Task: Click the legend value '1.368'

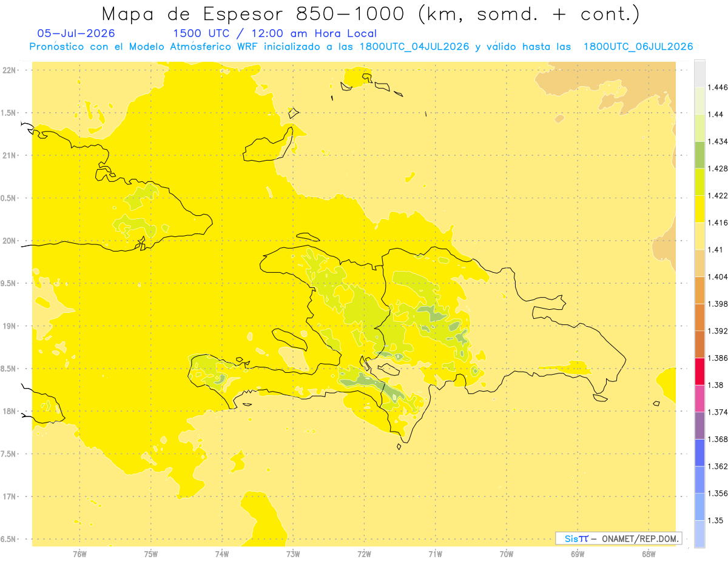Action: pos(718,439)
